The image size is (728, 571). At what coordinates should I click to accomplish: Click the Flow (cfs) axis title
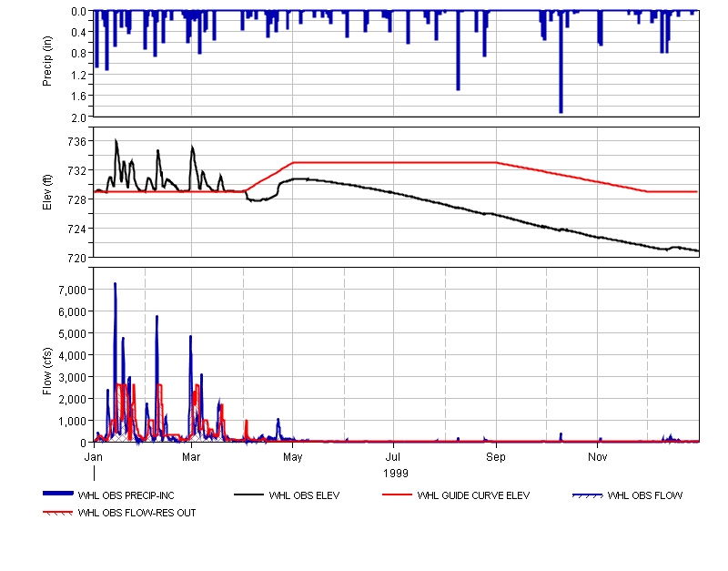tap(47, 372)
